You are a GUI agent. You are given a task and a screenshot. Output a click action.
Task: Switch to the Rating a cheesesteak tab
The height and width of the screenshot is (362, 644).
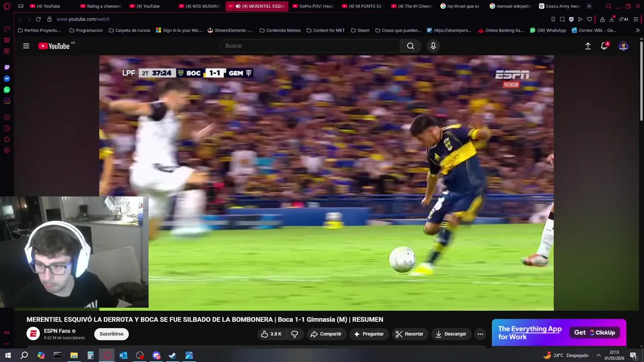coord(101,6)
